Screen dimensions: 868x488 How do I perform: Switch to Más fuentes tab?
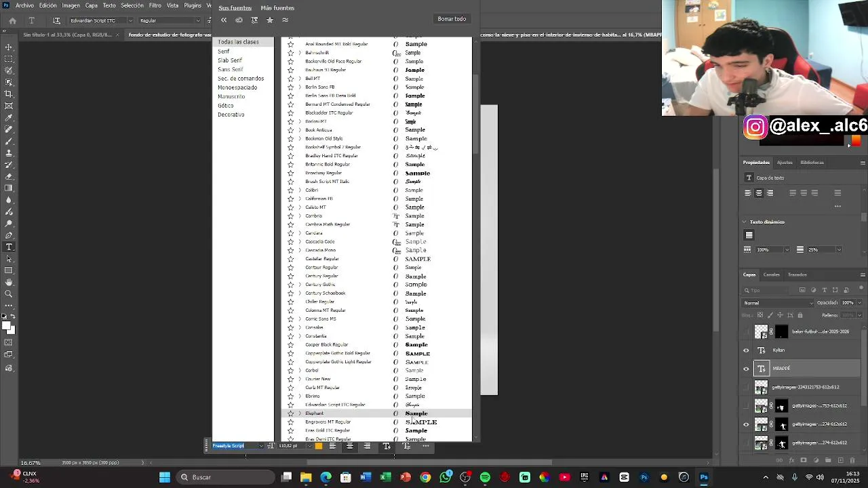pos(277,8)
